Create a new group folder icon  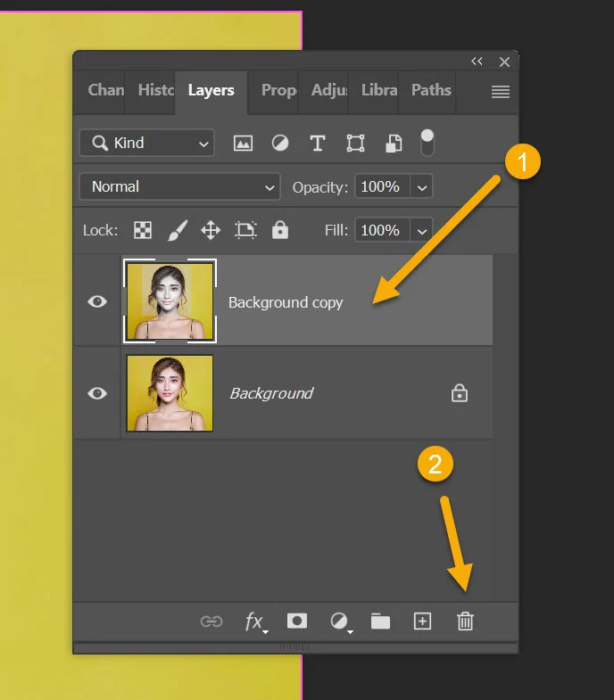click(380, 621)
